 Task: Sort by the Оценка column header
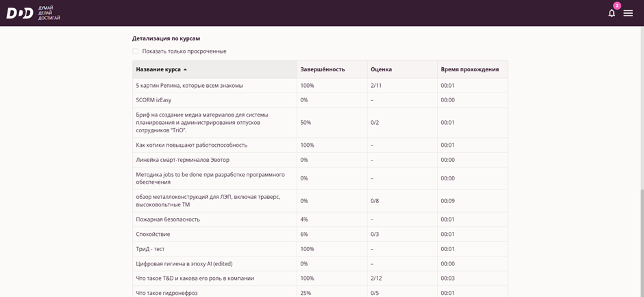381,69
